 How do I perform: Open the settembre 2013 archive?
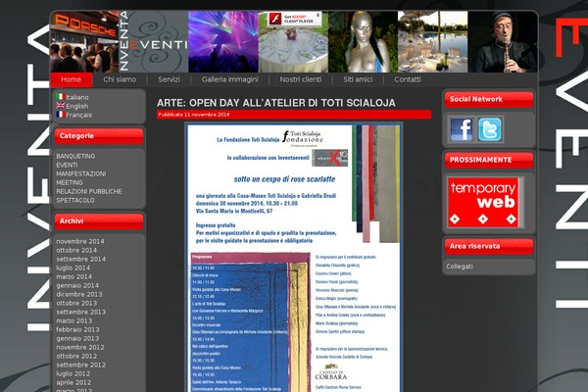pos(81,312)
